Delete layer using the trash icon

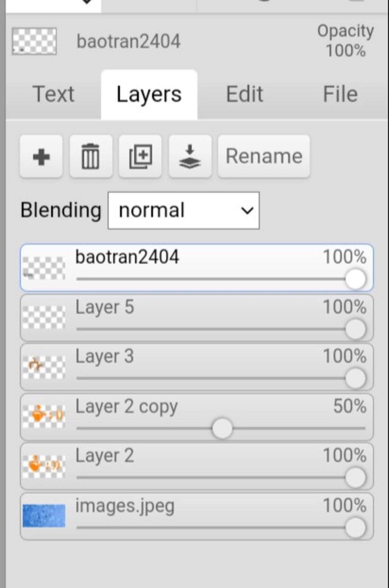(x=91, y=156)
